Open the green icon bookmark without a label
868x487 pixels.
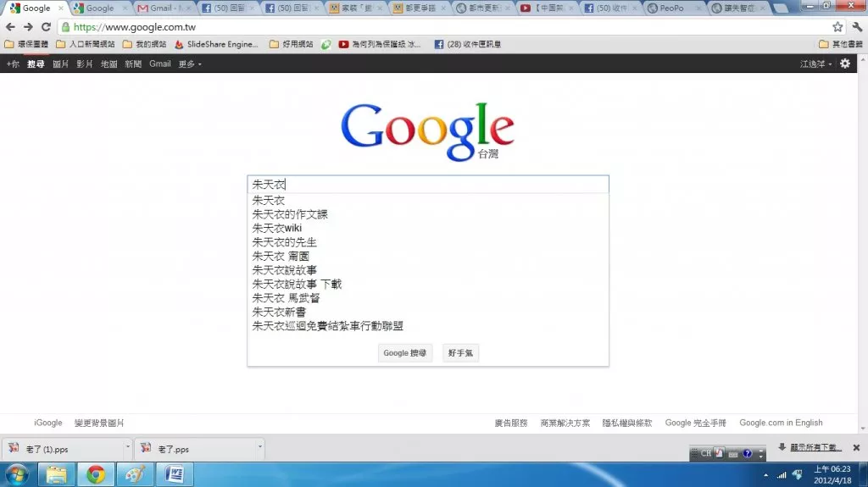click(x=326, y=44)
